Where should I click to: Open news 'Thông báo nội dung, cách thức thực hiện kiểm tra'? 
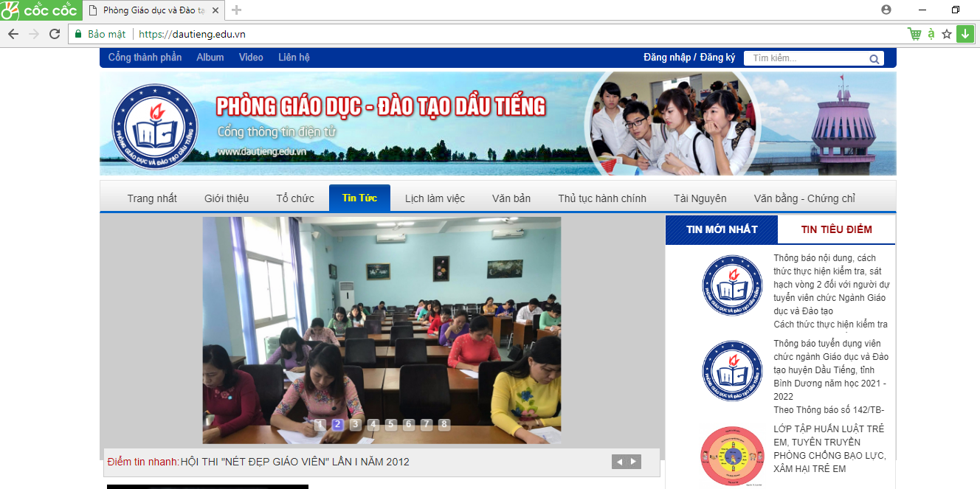click(x=831, y=285)
